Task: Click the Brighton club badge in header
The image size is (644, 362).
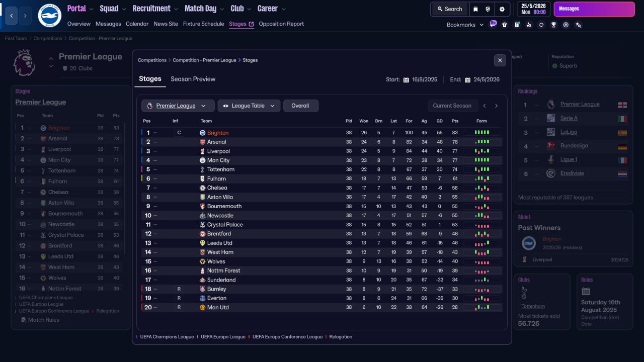Action: pyautogui.click(x=49, y=16)
